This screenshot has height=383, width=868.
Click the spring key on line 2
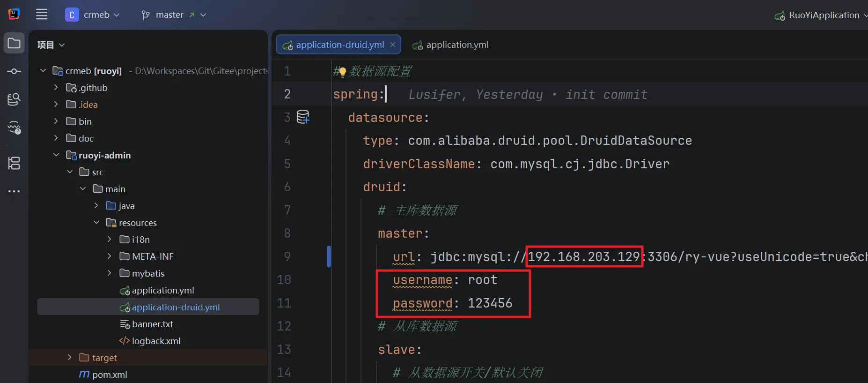355,94
